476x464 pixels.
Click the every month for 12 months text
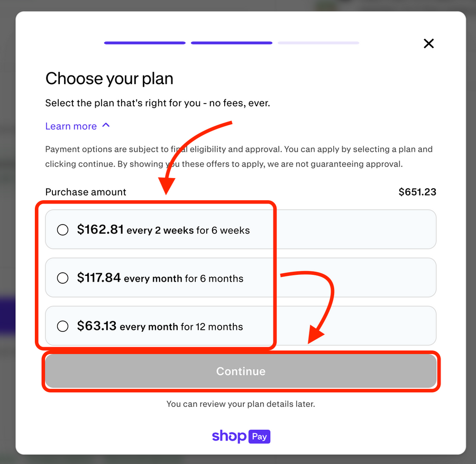click(181, 327)
